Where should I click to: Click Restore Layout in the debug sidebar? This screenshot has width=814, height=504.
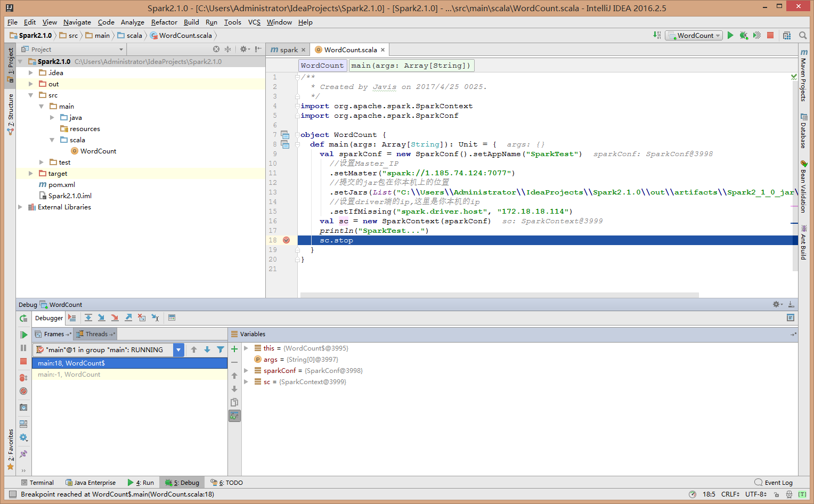point(23,424)
